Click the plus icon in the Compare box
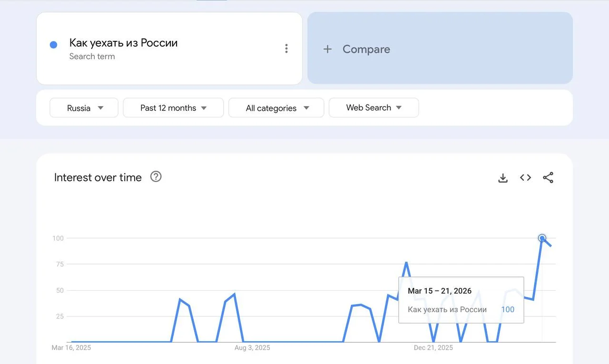 (x=327, y=49)
